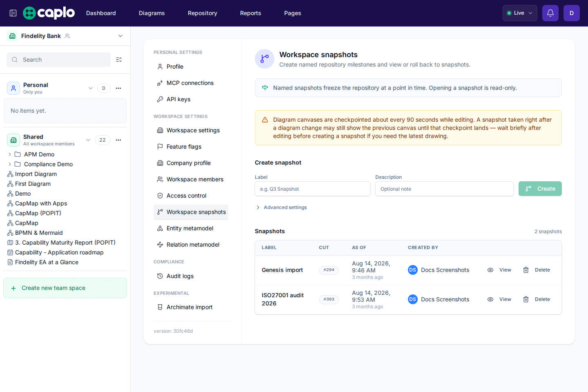Open the Repository menu
Image resolution: width=588 pixels, height=392 pixels.
pyautogui.click(x=203, y=13)
